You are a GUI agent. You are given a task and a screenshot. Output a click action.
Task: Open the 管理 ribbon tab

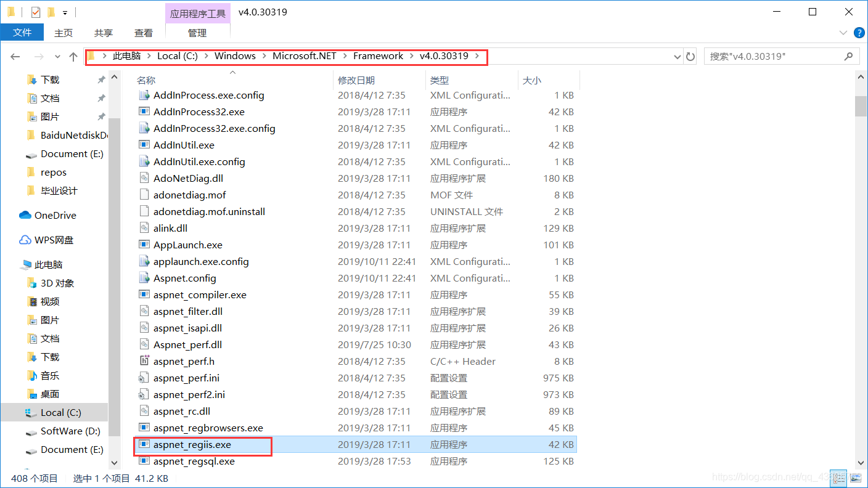point(197,33)
